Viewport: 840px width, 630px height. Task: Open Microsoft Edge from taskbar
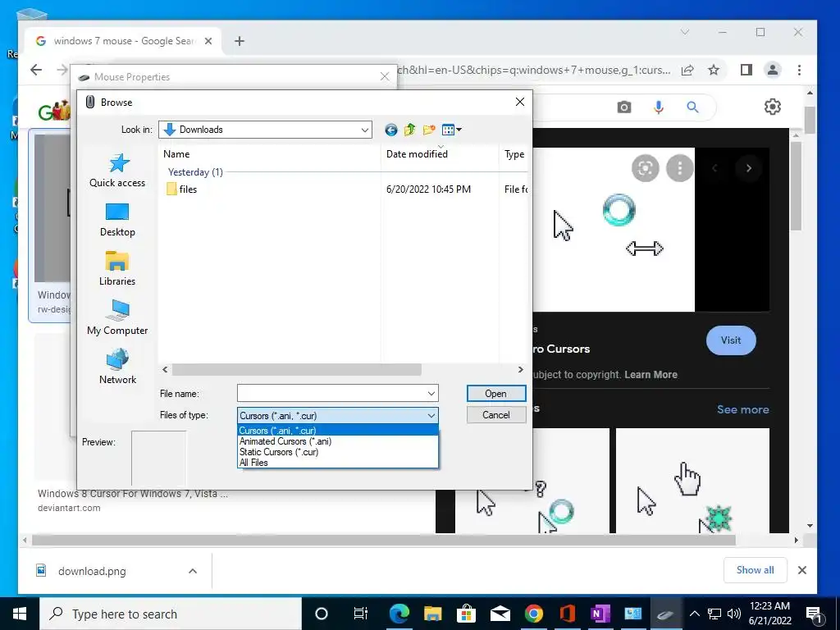399,614
